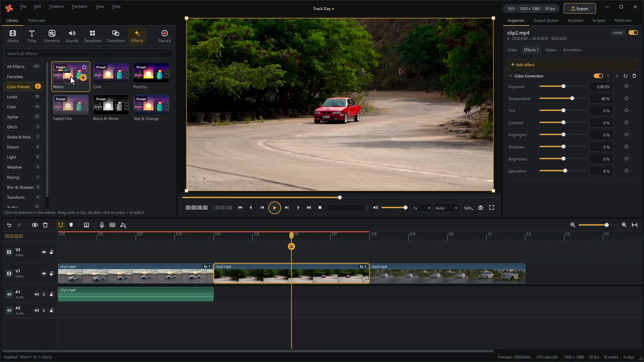Start the Record tool
Screen dimensions: 644x362
coord(165,36)
